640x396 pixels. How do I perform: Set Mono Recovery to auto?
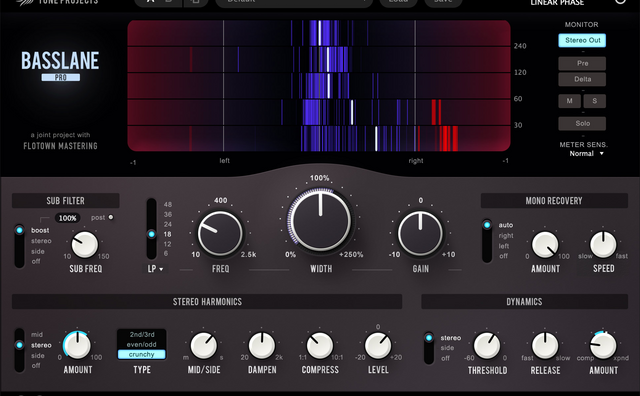(506, 225)
